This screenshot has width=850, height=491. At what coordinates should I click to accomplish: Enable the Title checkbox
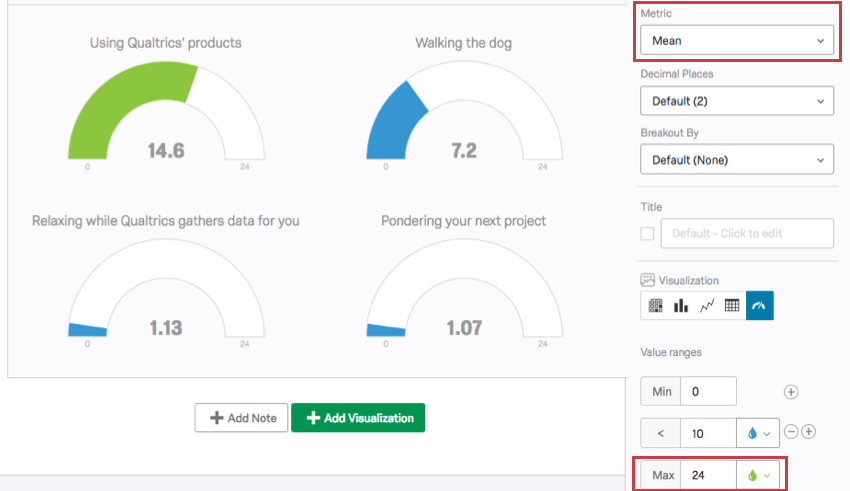point(648,233)
